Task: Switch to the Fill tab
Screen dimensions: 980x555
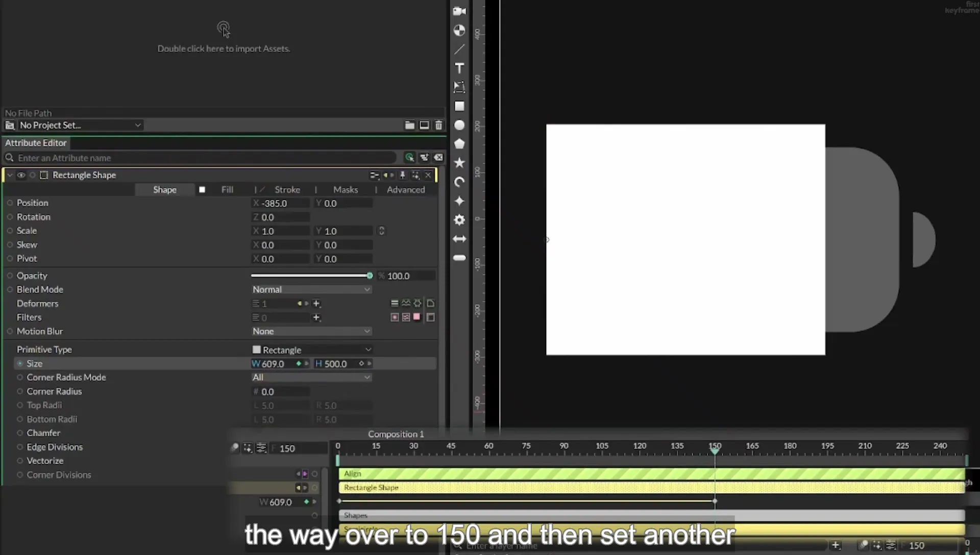Action: pyautogui.click(x=227, y=190)
